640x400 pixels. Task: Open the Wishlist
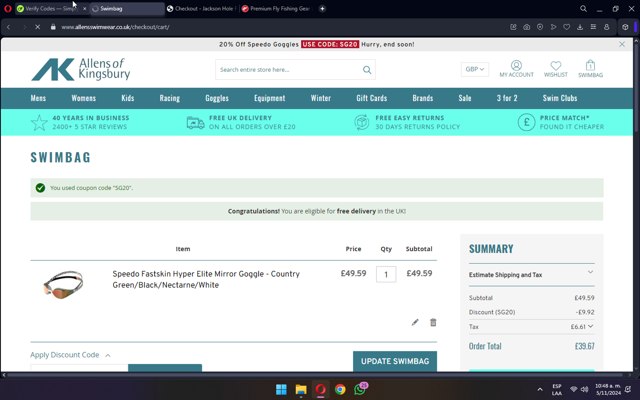[x=556, y=69]
